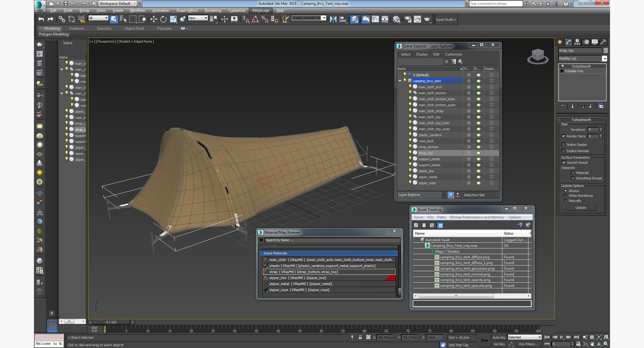Toggle 3D Snaps button
Viewport: 644px width, 348px height.
[246, 19]
